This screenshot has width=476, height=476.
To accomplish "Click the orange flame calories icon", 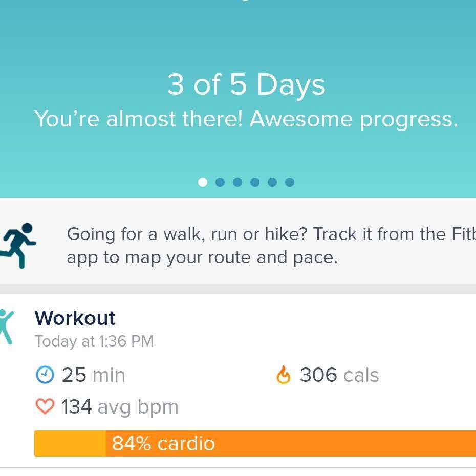I will (283, 376).
